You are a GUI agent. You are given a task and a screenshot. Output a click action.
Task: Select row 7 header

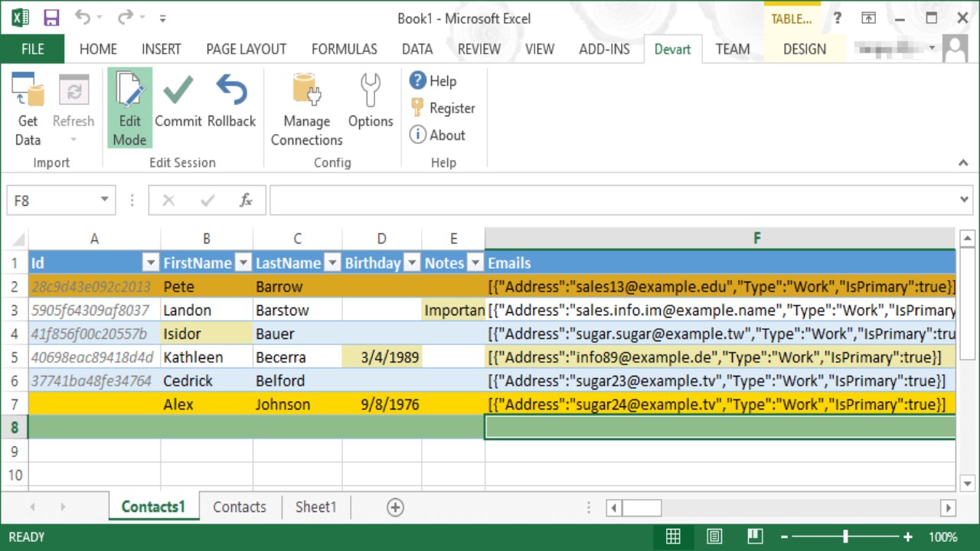[x=14, y=404]
